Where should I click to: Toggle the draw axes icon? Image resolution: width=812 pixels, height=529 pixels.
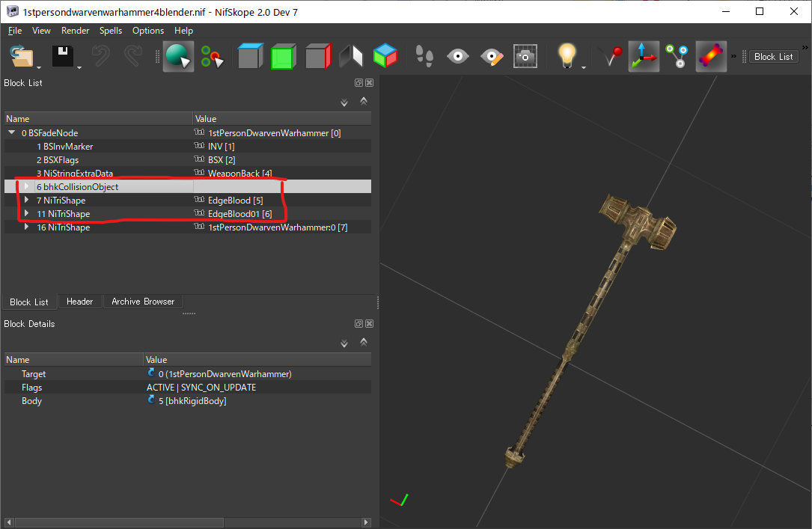click(644, 56)
